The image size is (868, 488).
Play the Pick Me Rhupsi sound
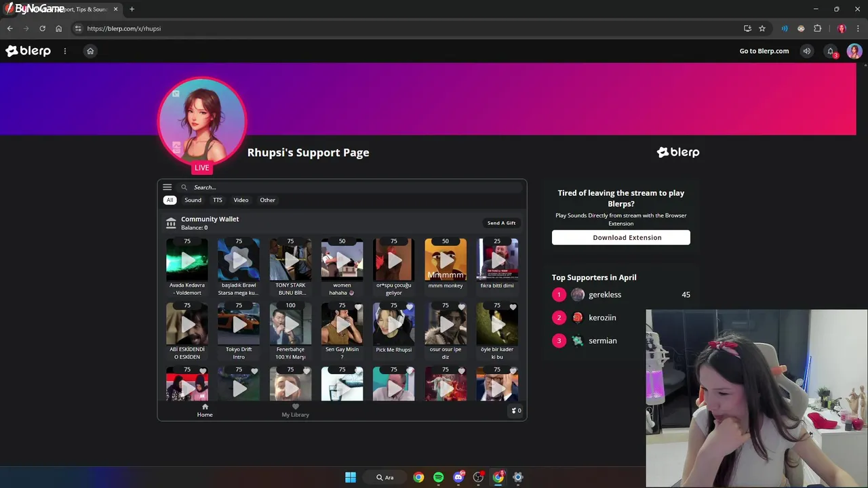coord(394,324)
